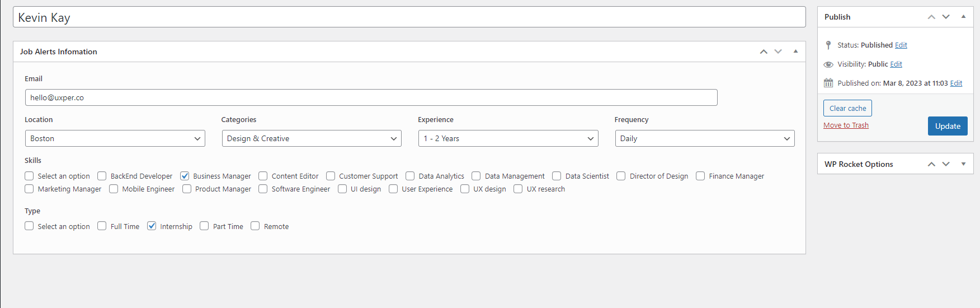
Task: Expand the Frequency dropdown set to Daily
Action: pyautogui.click(x=705, y=138)
